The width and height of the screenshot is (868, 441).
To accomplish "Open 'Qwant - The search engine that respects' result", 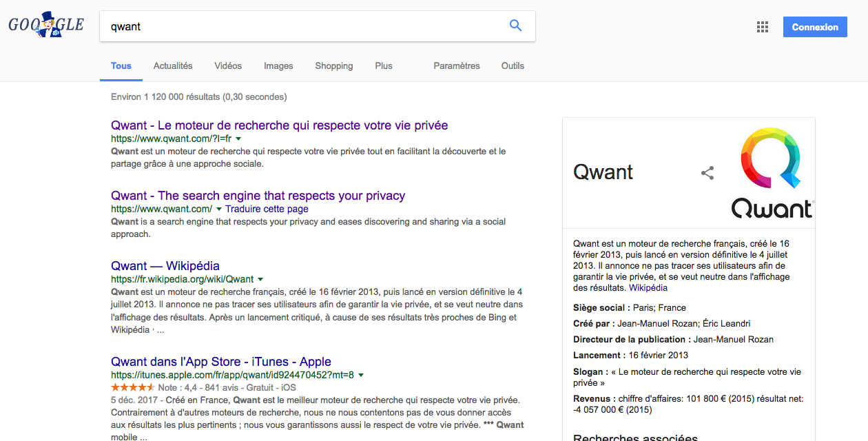I will point(258,196).
